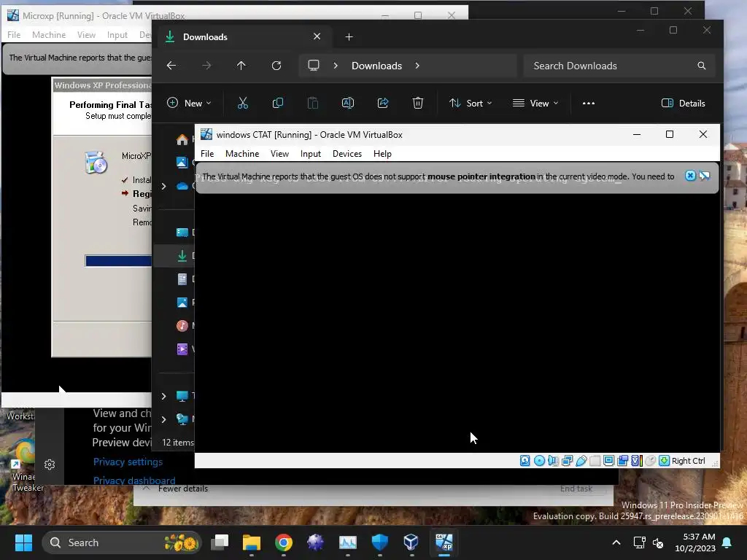Open the Privacy dashboard link
This screenshot has width=747, height=560.
(x=134, y=480)
